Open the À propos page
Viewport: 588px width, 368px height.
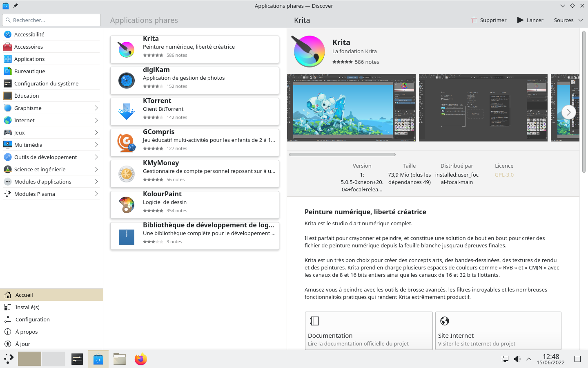[51, 332]
